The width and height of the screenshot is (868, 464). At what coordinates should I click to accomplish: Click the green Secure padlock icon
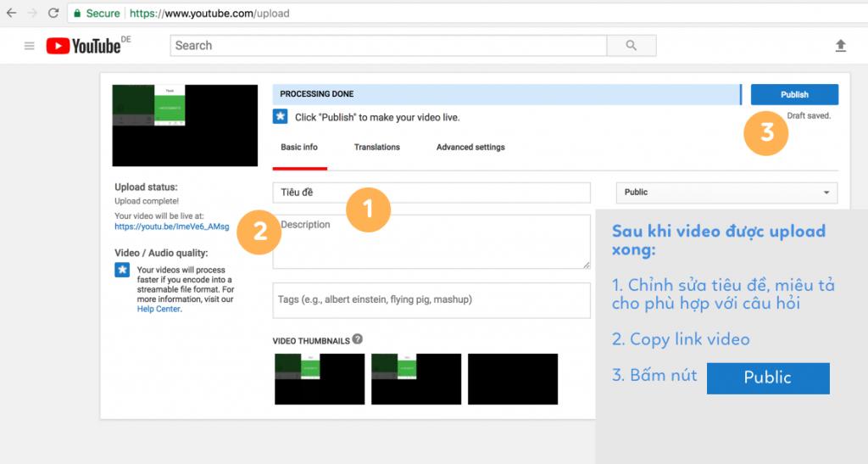coord(77,14)
